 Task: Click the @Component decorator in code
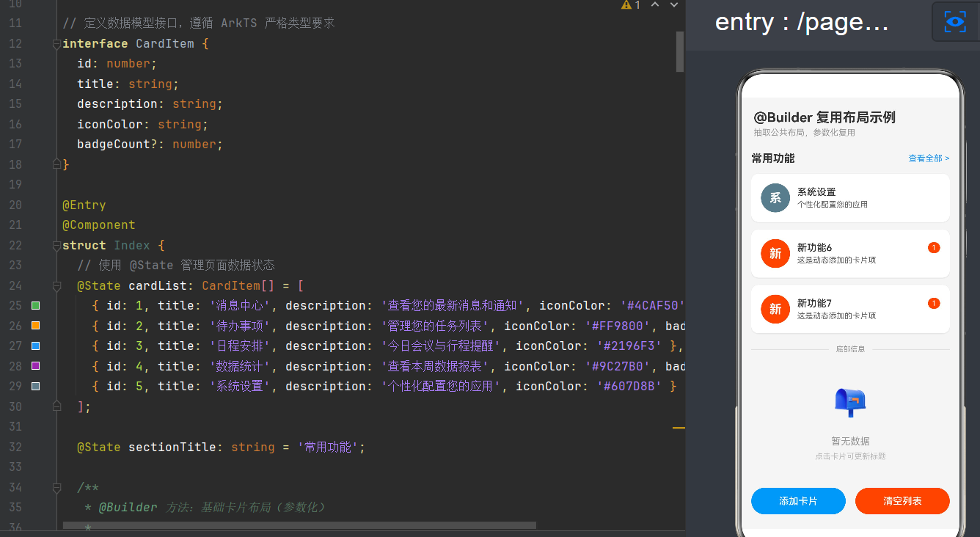click(x=99, y=225)
